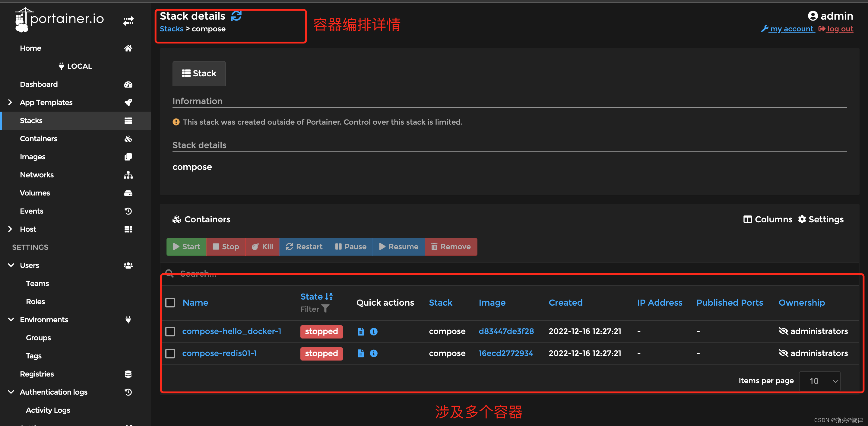Open table Settings gear icon
Image resolution: width=868 pixels, height=426 pixels.
pos(802,219)
